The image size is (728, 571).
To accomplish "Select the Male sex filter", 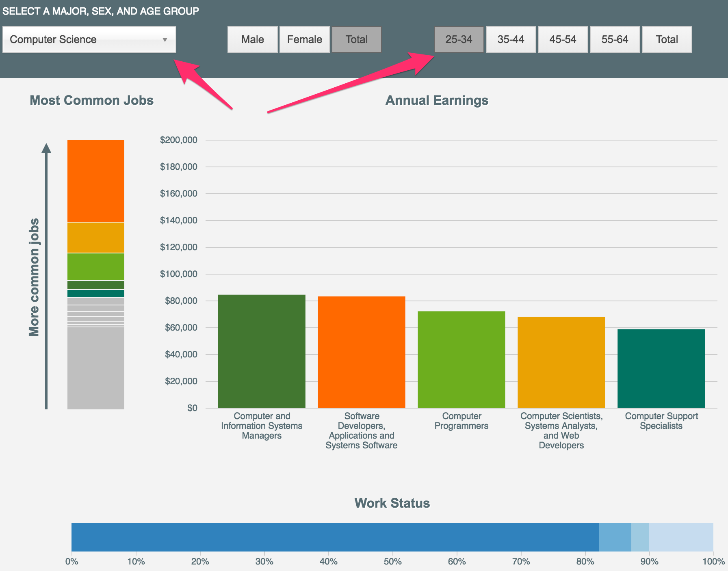I will pos(252,39).
